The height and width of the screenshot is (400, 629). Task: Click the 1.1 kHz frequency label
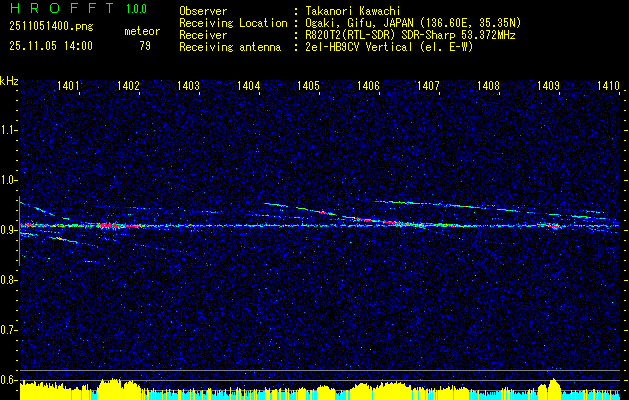(x=9, y=130)
